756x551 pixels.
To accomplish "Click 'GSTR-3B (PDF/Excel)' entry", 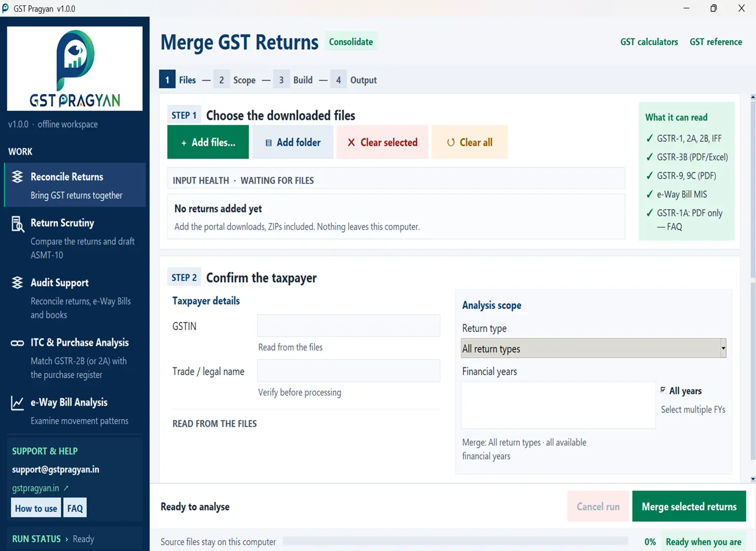I will (692, 157).
